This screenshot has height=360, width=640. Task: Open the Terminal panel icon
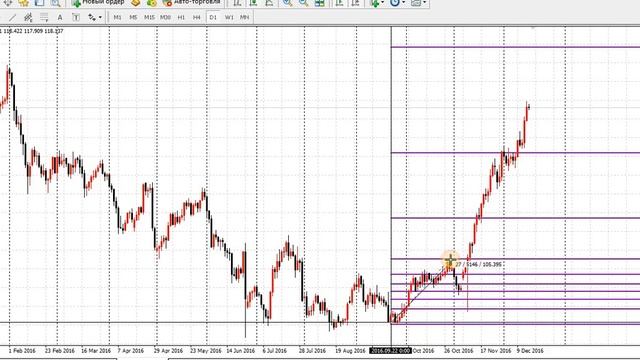click(39, 3)
